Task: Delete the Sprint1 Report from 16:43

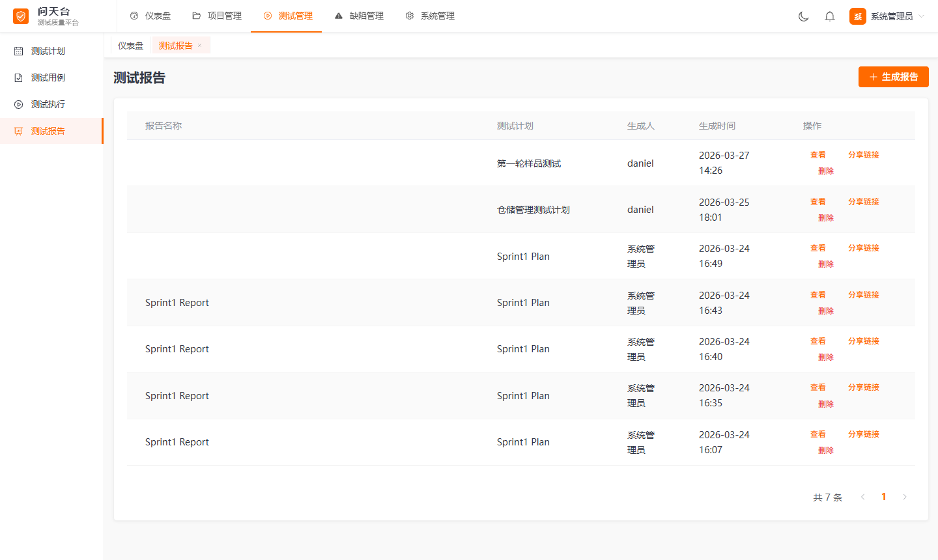Action: pos(826,311)
